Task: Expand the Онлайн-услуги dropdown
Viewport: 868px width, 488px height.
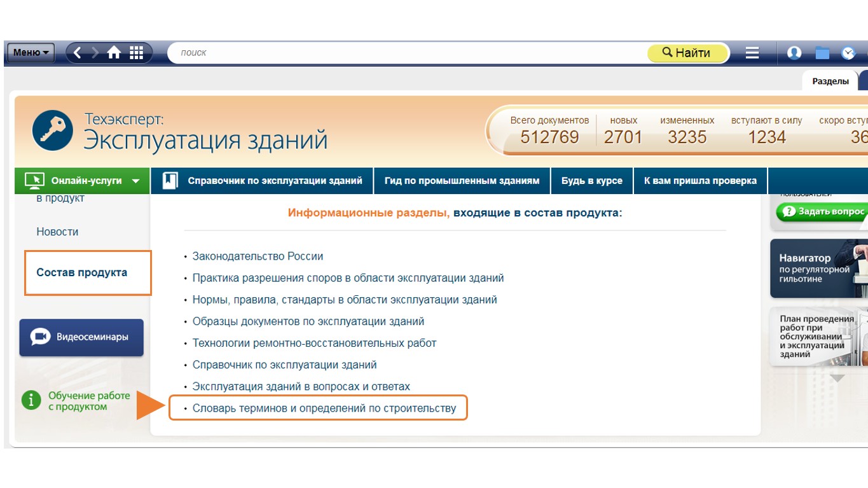Action: coord(82,181)
